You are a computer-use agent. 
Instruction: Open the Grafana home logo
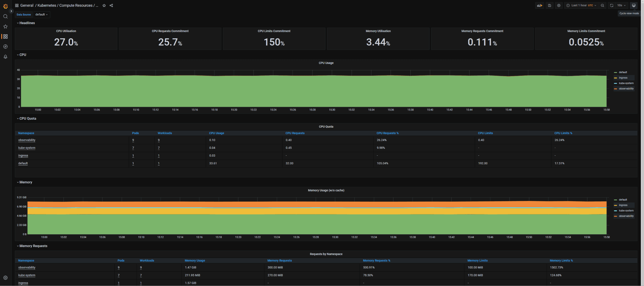pos(5,6)
